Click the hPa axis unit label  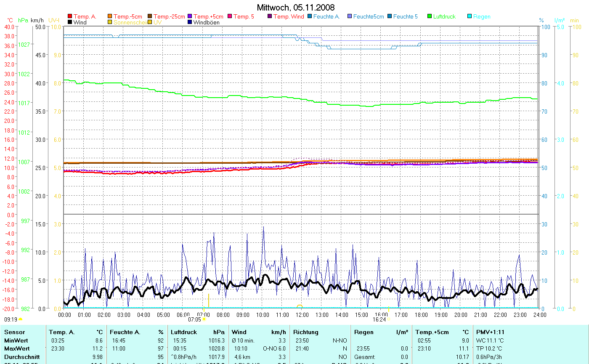pos(23,20)
